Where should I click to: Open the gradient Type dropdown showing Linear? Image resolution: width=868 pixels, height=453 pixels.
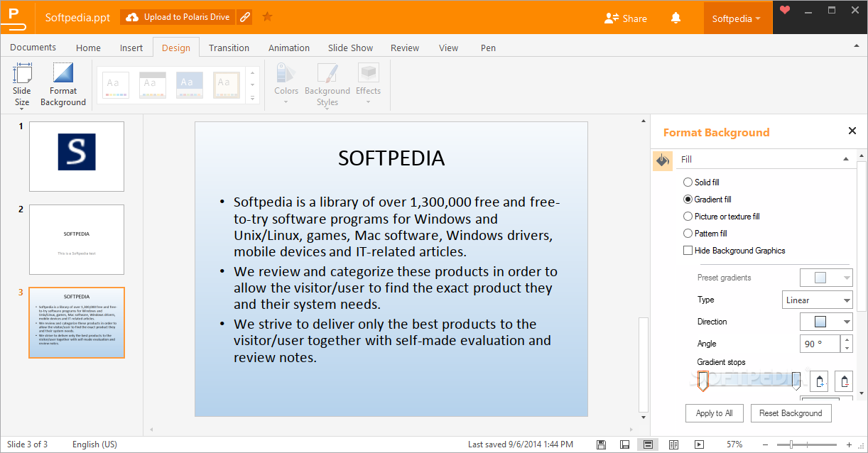coord(817,300)
